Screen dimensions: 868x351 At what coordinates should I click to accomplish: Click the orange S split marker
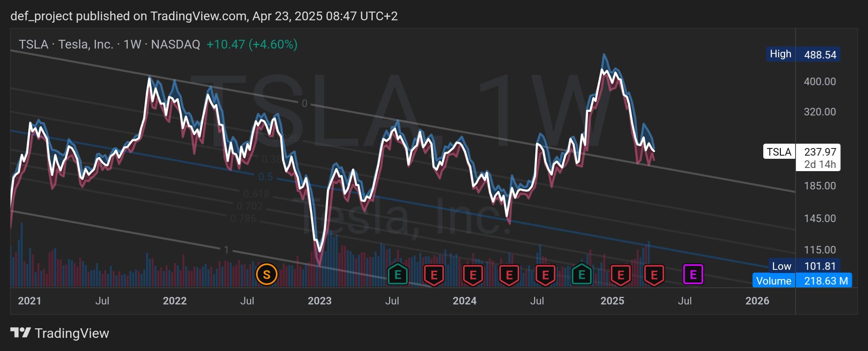click(x=266, y=275)
